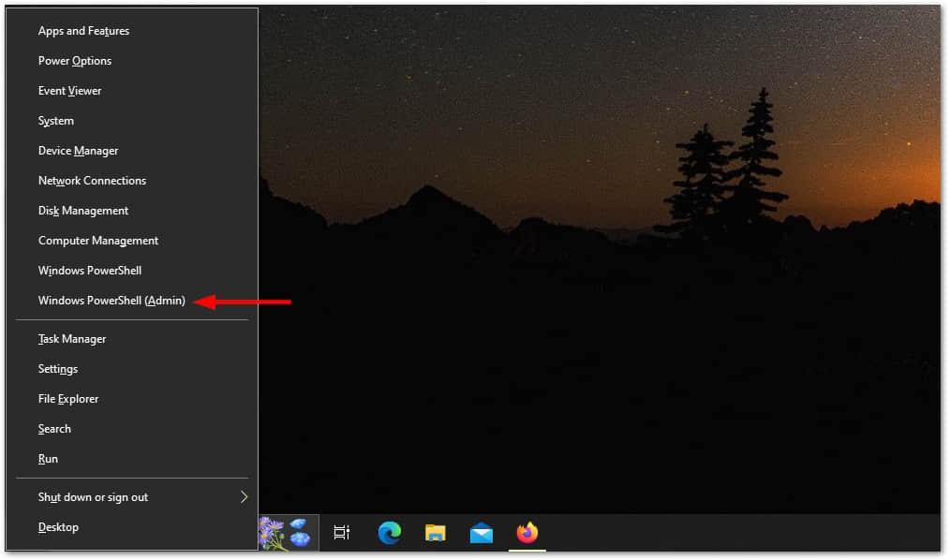Launch Event Viewer
Viewport: 949px width, 560px height.
pos(69,91)
